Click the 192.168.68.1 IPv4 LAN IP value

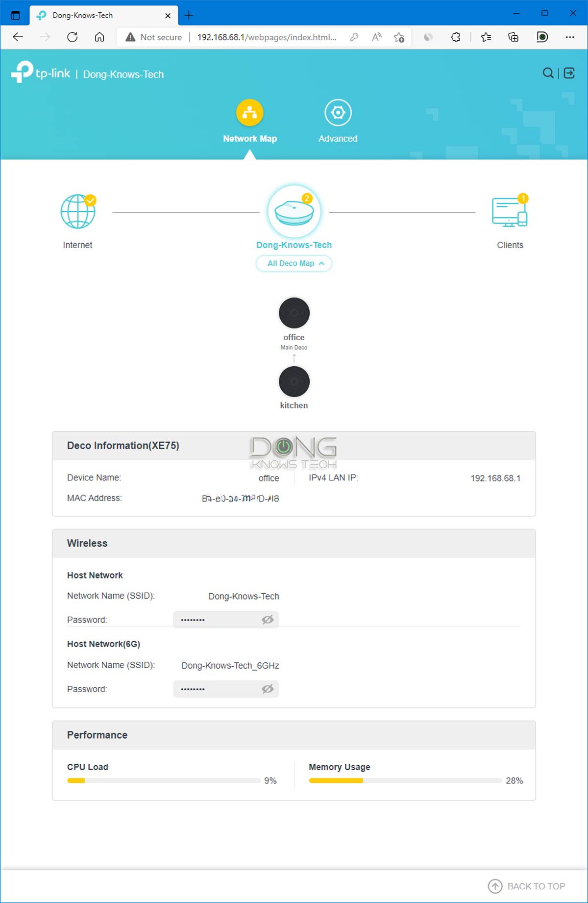click(495, 478)
